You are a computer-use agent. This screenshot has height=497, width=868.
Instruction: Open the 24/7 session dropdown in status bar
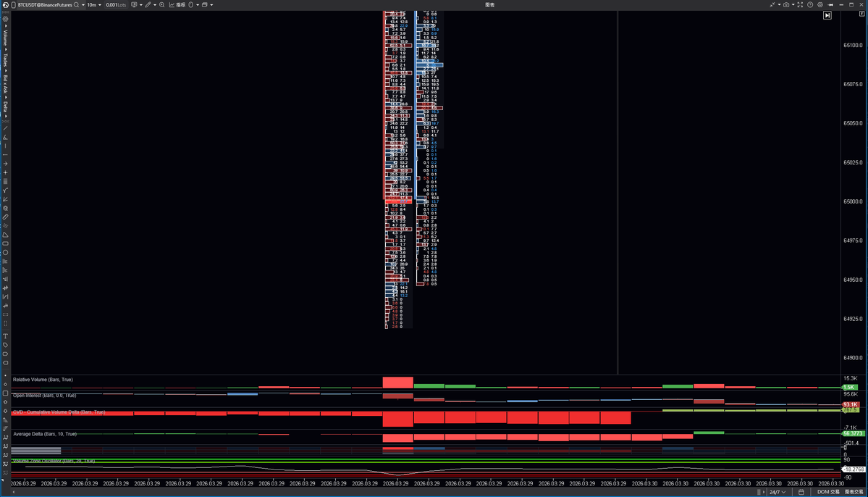click(x=778, y=492)
